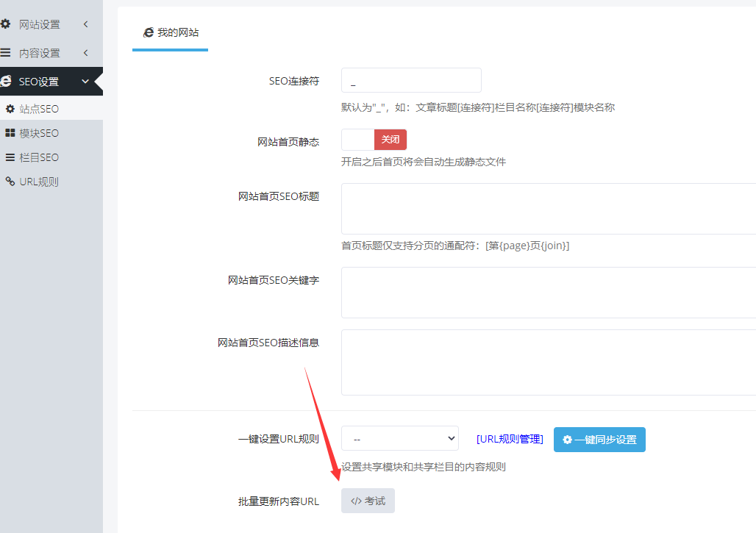Screen dimensions: 756x533
Task: Click into 网站首页SEO标题 text area
Action: 549,209
